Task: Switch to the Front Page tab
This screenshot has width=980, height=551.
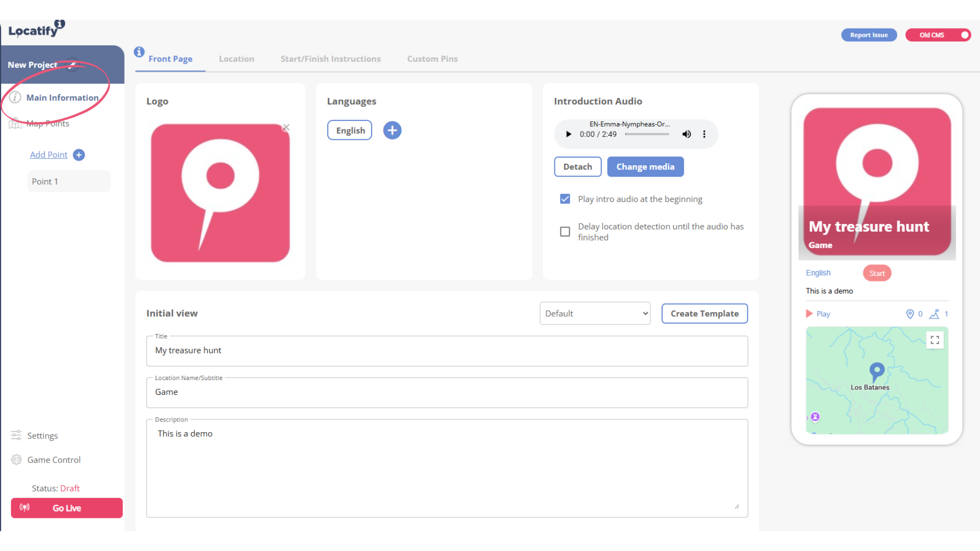Action: coord(170,59)
